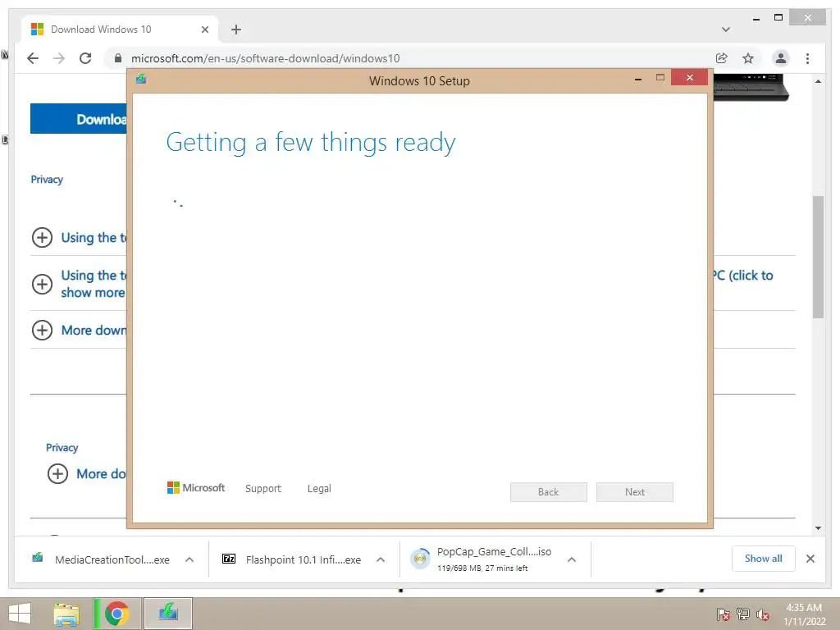Click the Microsoft logo in Setup
The image size is (840, 630).
(x=196, y=487)
